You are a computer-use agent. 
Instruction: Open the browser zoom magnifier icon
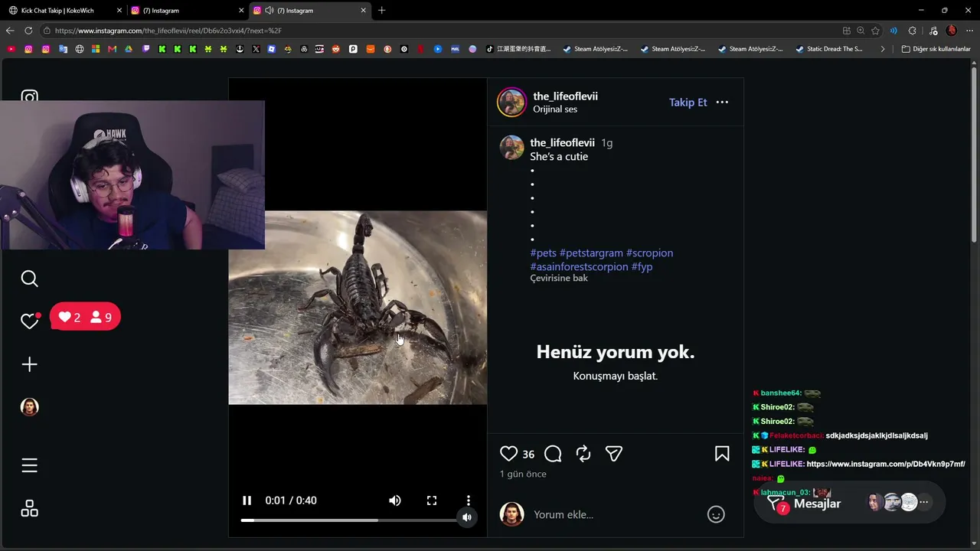(x=861, y=31)
